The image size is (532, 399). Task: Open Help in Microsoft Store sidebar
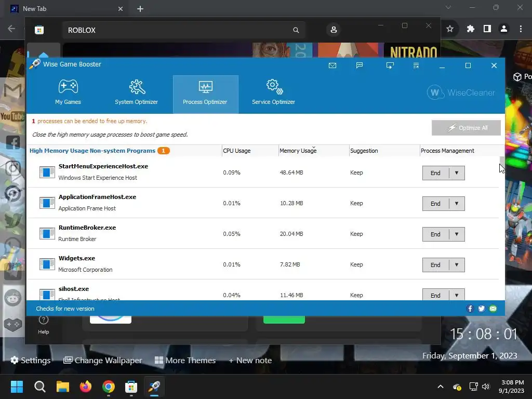pyautogui.click(x=44, y=325)
